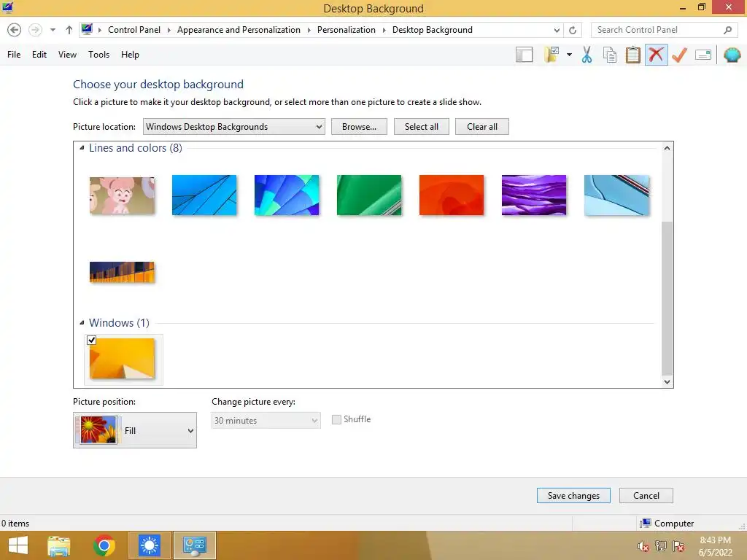747x560 pixels.
Task: Click the Action Center flag icon
Action: pyautogui.click(x=678, y=546)
